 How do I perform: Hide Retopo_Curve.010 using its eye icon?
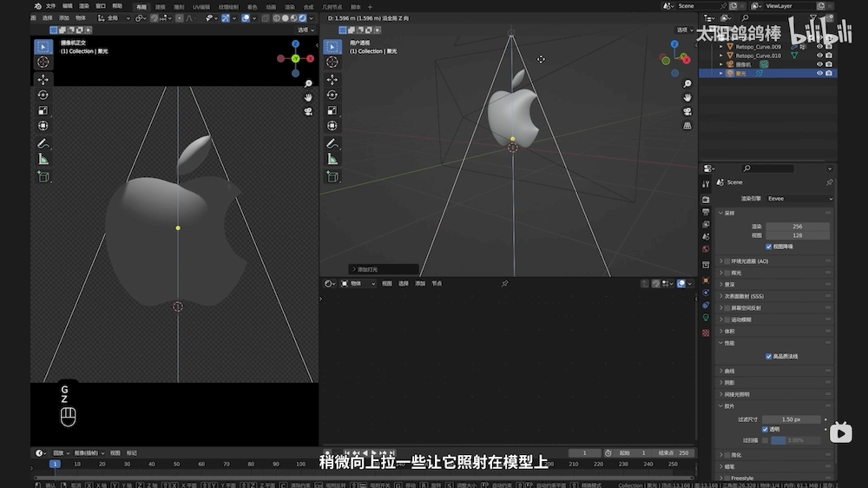[x=819, y=56]
